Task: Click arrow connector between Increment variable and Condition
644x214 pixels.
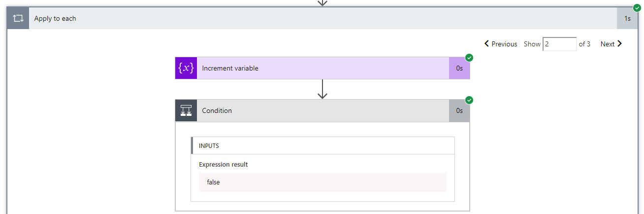Action: coord(322,89)
